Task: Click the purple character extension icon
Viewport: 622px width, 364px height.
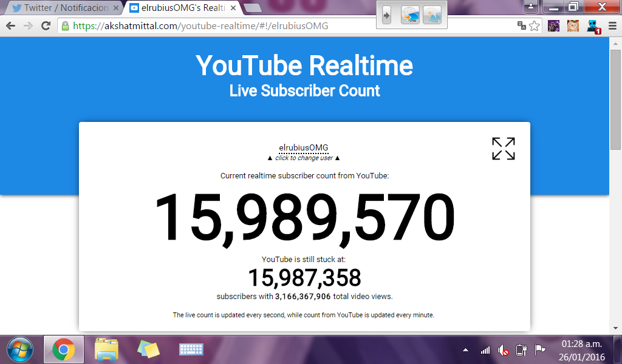Action: tap(554, 26)
